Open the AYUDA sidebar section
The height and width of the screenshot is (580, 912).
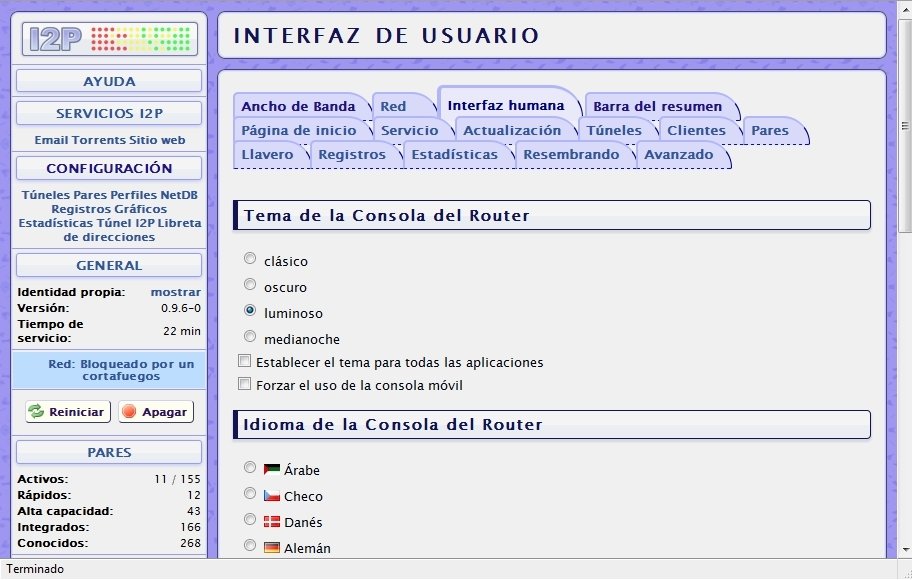(x=109, y=81)
